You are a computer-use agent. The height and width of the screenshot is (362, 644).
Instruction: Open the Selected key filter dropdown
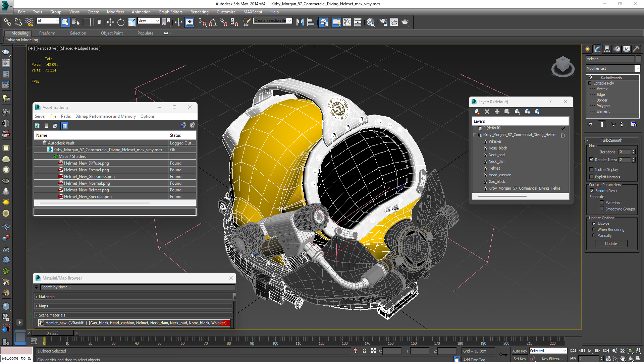click(565, 351)
